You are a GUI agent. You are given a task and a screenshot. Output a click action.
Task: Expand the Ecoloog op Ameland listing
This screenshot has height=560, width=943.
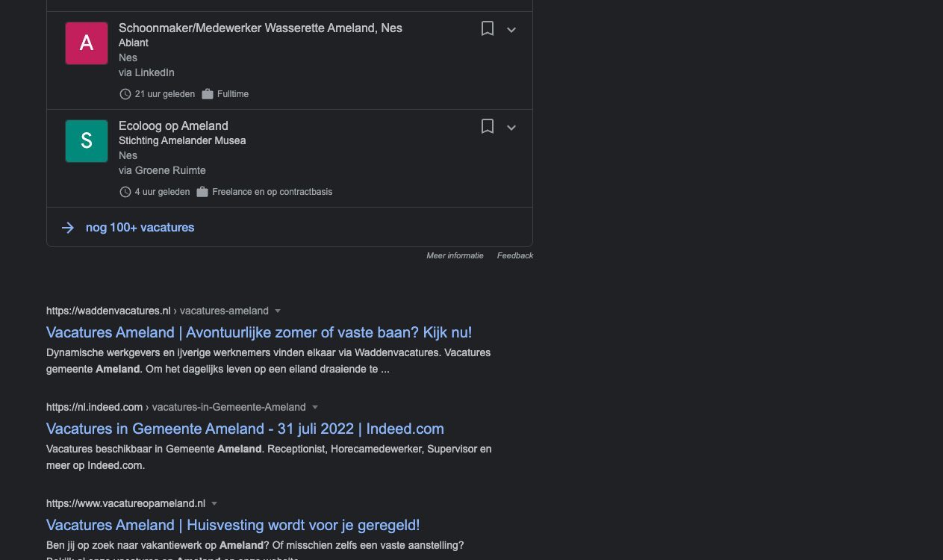[511, 128]
